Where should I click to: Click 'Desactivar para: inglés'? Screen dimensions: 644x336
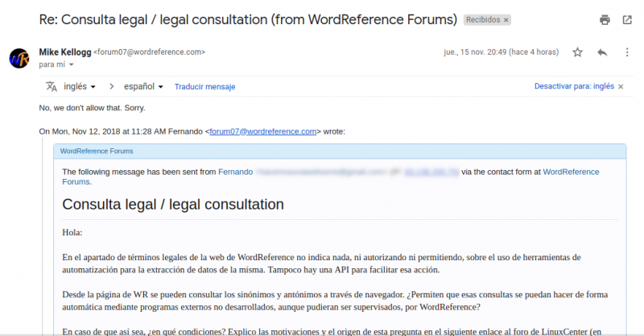tap(574, 86)
